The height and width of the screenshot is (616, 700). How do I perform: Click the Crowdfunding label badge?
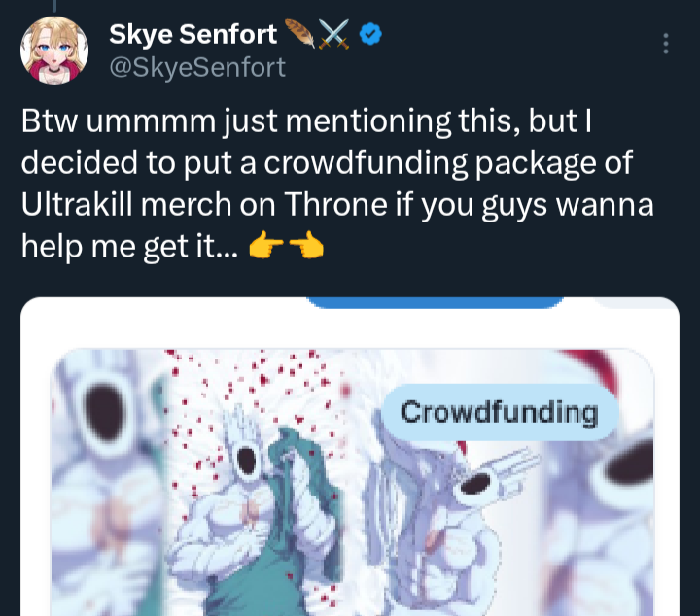(x=500, y=412)
